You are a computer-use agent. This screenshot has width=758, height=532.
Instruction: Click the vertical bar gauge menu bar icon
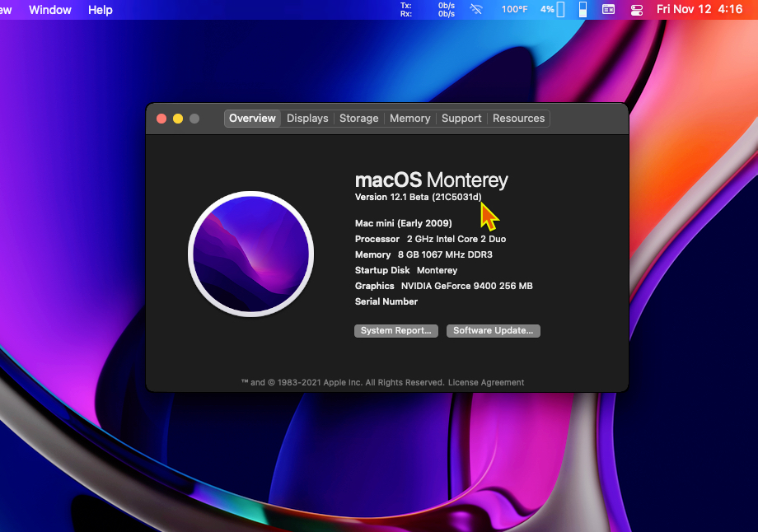pyautogui.click(x=583, y=9)
